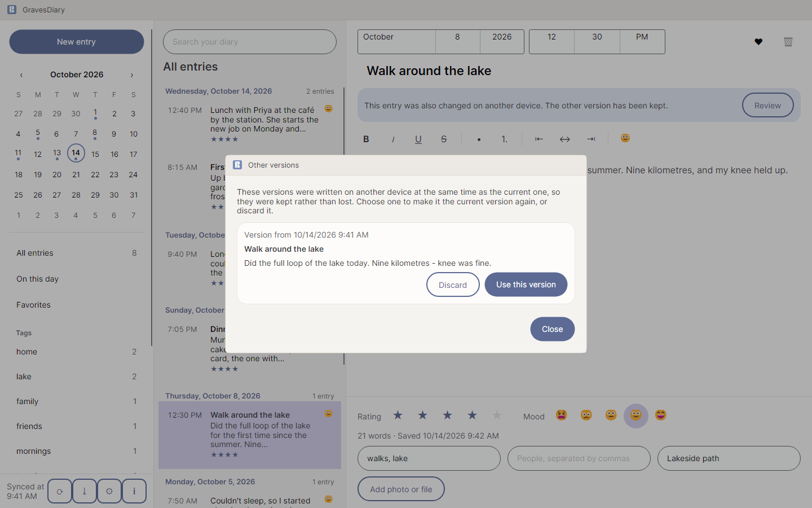Apply strikethrough formatting
Image resolution: width=812 pixels, height=508 pixels.
(x=444, y=139)
